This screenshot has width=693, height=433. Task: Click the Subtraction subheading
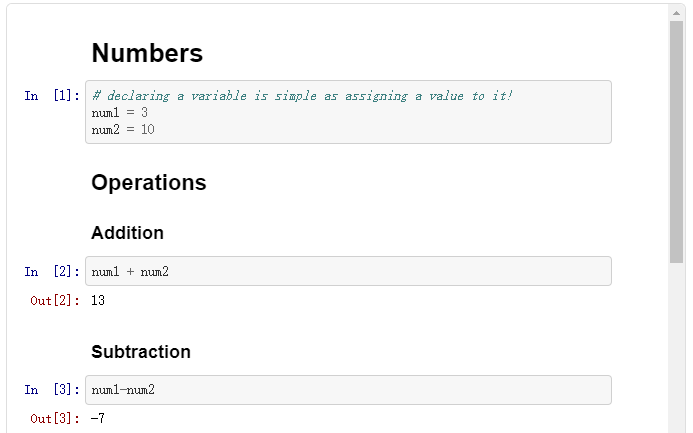tap(140, 352)
